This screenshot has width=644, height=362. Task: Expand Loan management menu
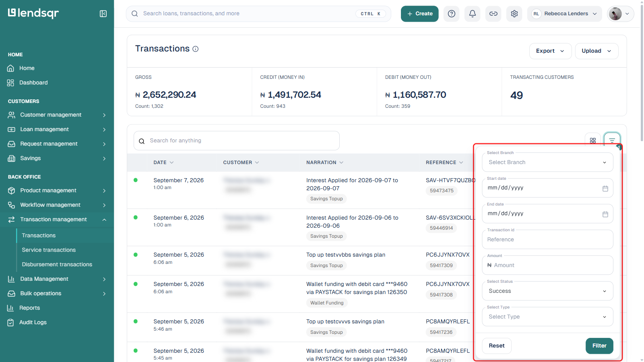click(x=57, y=130)
